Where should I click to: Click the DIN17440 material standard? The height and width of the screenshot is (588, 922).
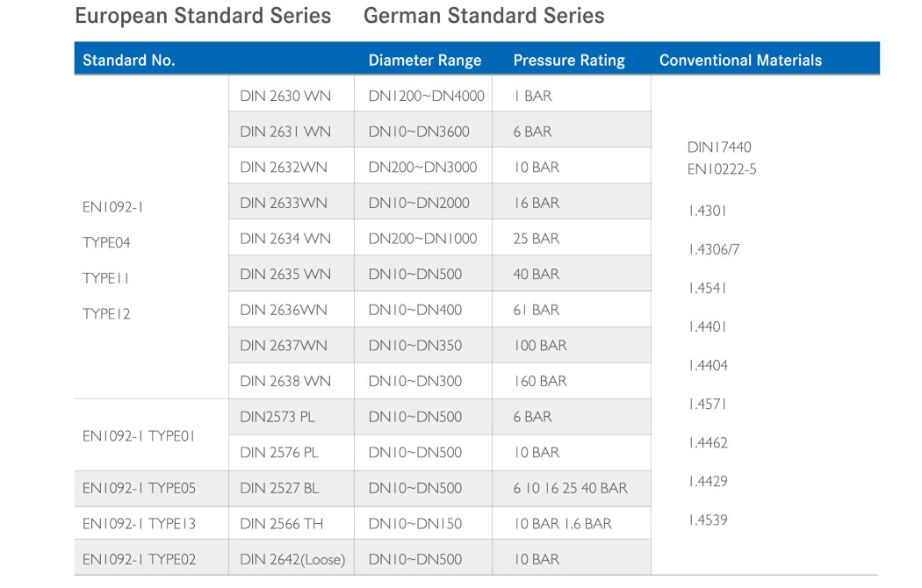[719, 147]
